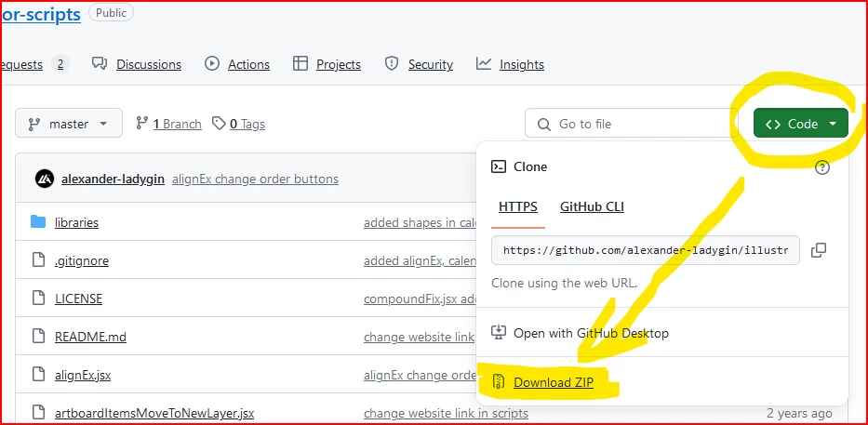Screen dimensions: 868x425
Task: Click the Insights graph icon
Action: pos(483,63)
